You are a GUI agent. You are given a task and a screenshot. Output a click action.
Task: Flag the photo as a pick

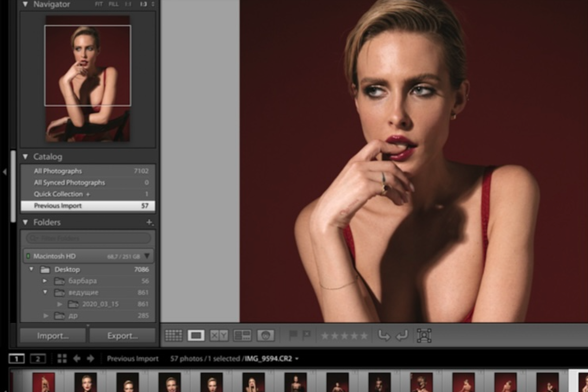293,335
